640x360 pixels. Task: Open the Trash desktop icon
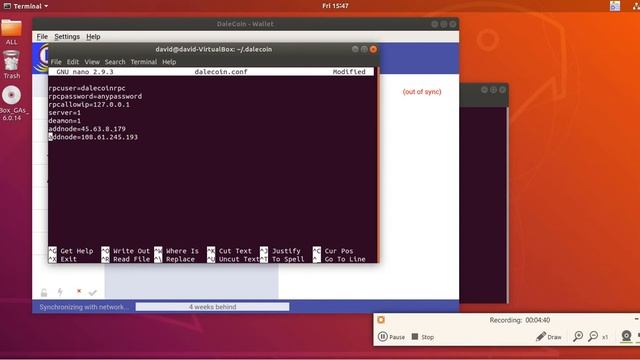[11, 64]
